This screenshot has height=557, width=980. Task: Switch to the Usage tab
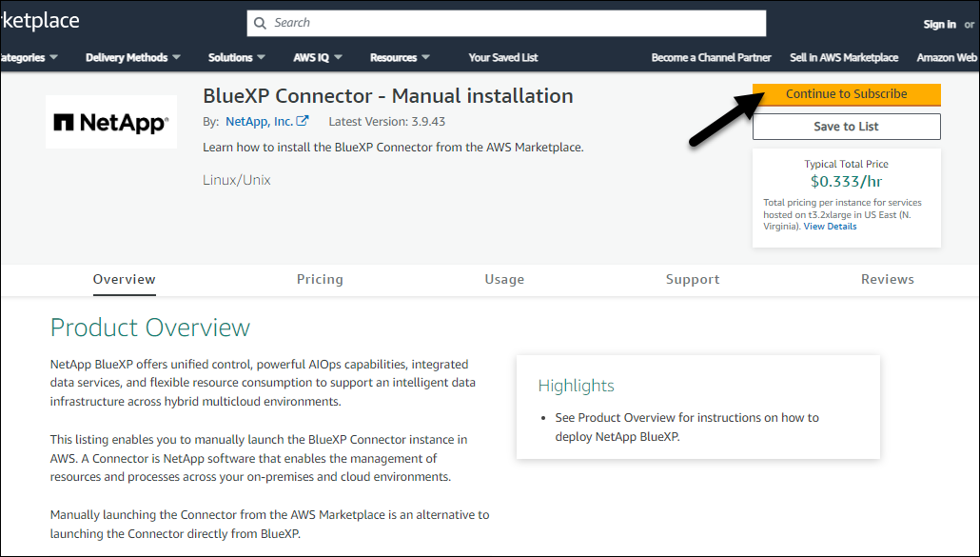tap(504, 279)
